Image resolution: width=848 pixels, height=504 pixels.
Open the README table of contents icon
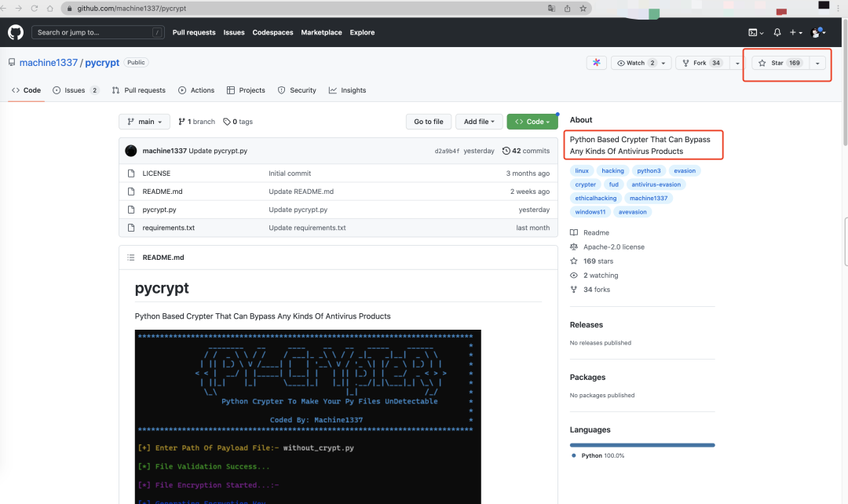(131, 257)
